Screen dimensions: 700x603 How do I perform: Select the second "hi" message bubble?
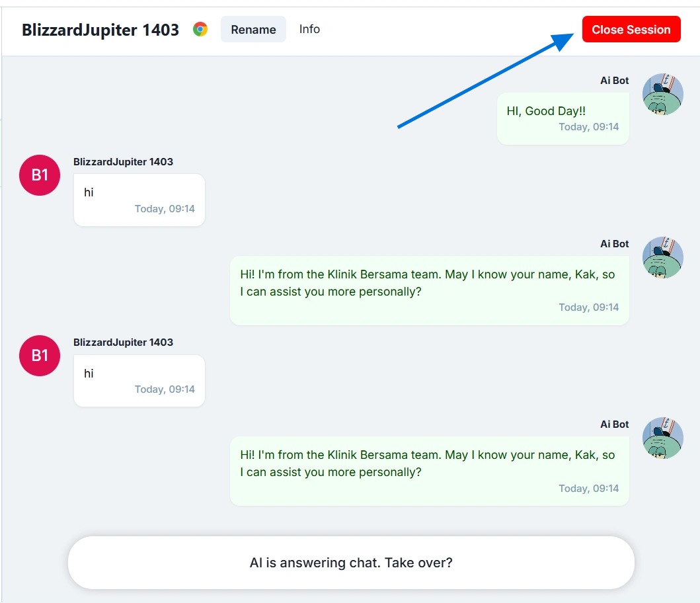[x=139, y=380]
